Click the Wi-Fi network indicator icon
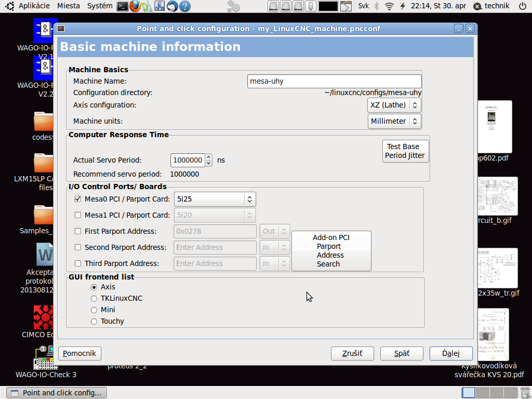The width and height of the screenshot is (532, 399). 389,6
